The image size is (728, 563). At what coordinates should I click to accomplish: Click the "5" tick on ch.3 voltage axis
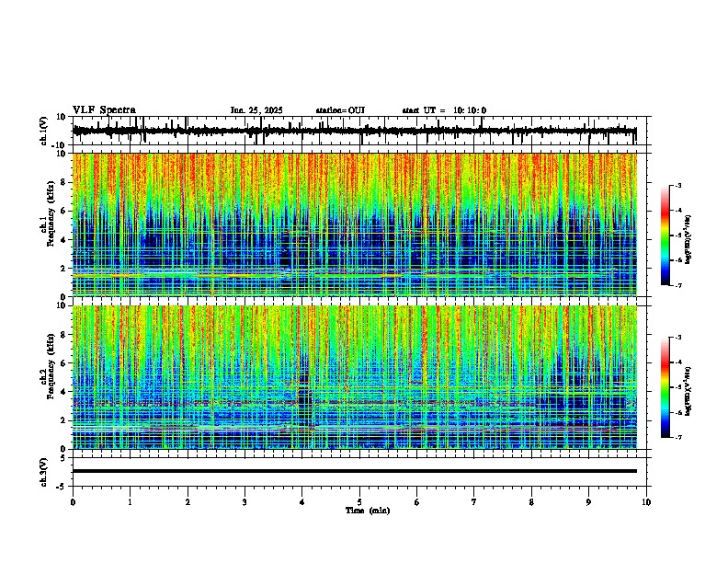click(63, 458)
